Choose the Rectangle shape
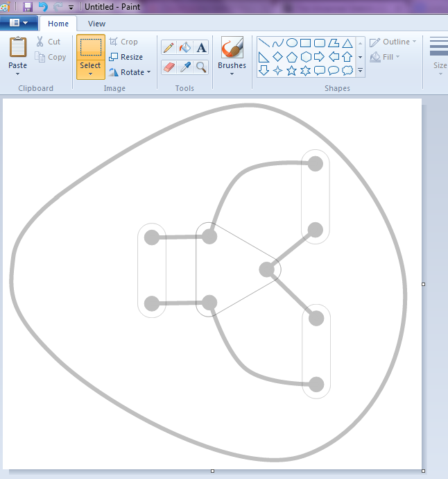The height and width of the screenshot is (479, 448). click(305, 43)
